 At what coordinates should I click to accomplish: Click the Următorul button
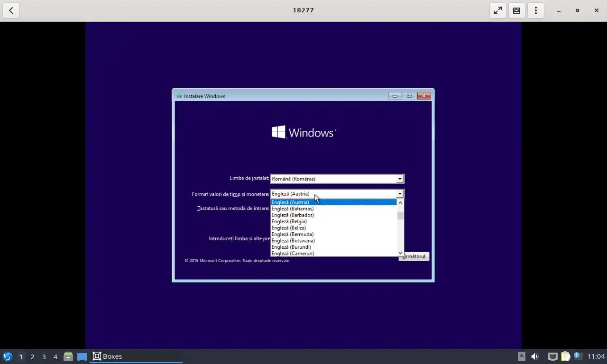point(414,256)
